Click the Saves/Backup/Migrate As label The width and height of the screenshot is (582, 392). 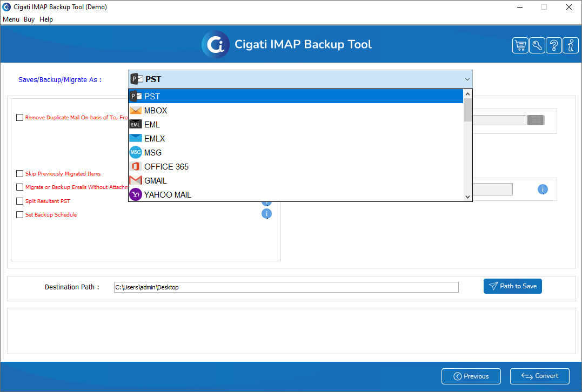[60, 80]
